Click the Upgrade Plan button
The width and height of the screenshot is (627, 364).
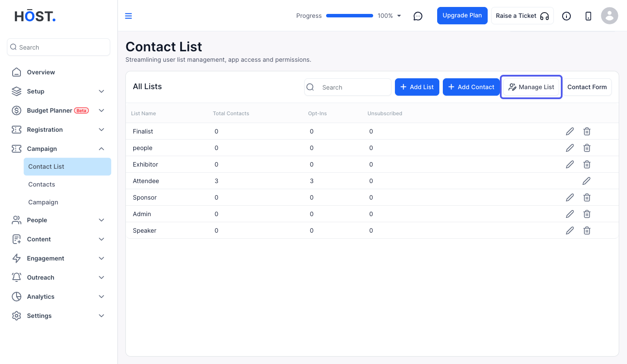462,16
